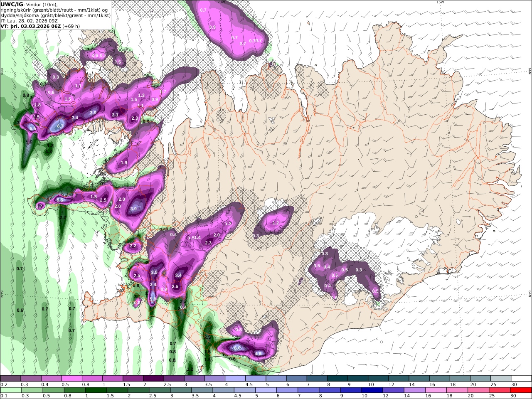Screen dimensions: 532x399
Task: Click the '15W' longitude label
Action: (x=440, y=2)
